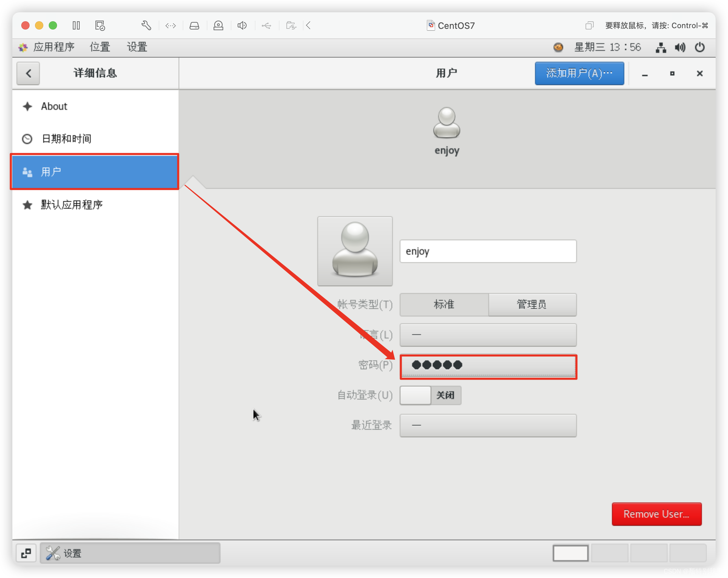Collapse the VM toolbar chevron
This screenshot has width=728, height=578.
tap(308, 25)
